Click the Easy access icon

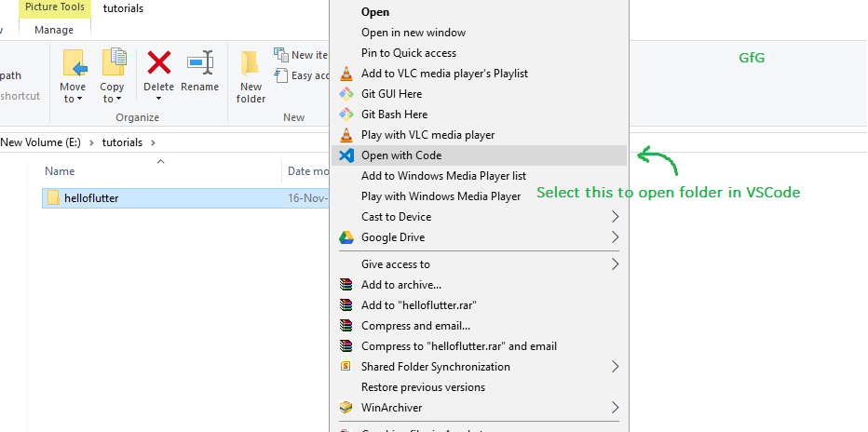281,75
